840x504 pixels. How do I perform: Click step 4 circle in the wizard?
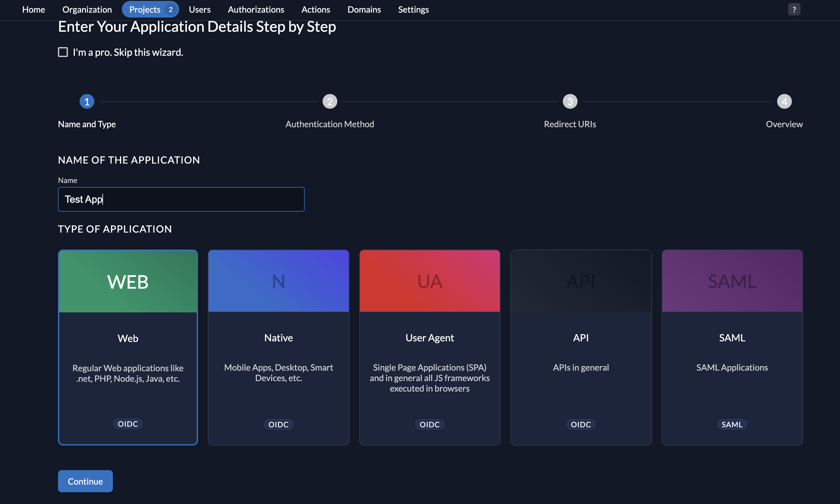tap(784, 101)
